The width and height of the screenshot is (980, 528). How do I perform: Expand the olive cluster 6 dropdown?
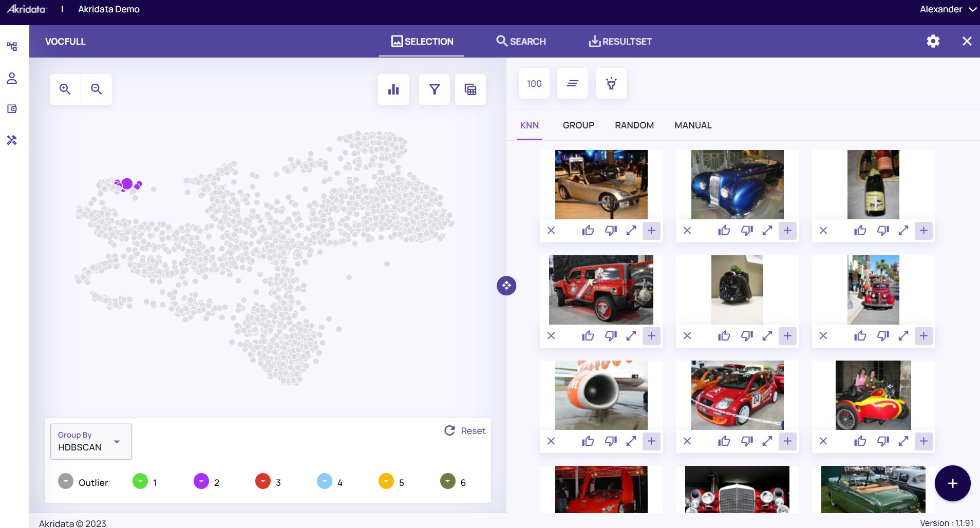click(448, 481)
